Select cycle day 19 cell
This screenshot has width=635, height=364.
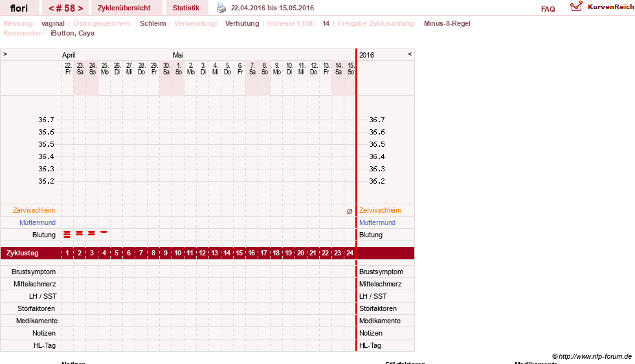288,253
